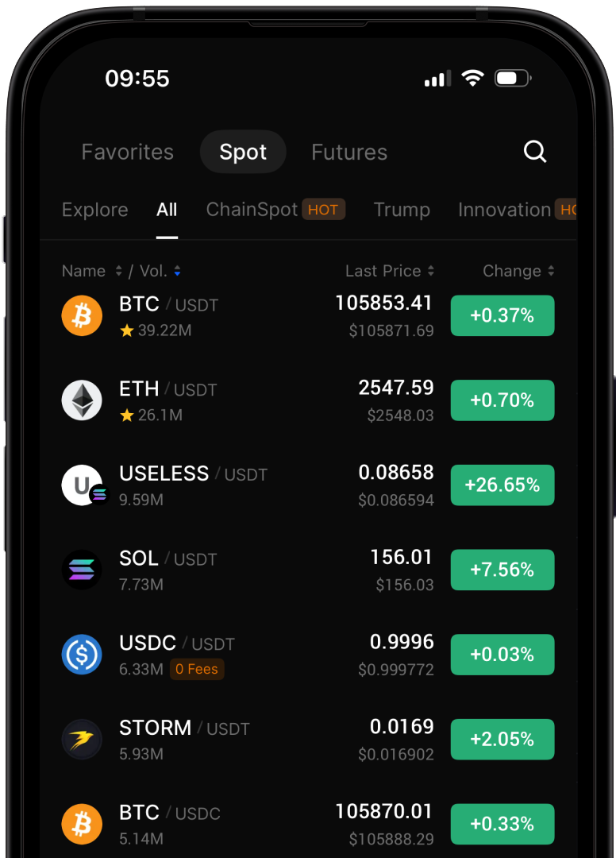Switch to the Favorites tab
Image resolution: width=616 pixels, height=858 pixels.
coord(128,152)
